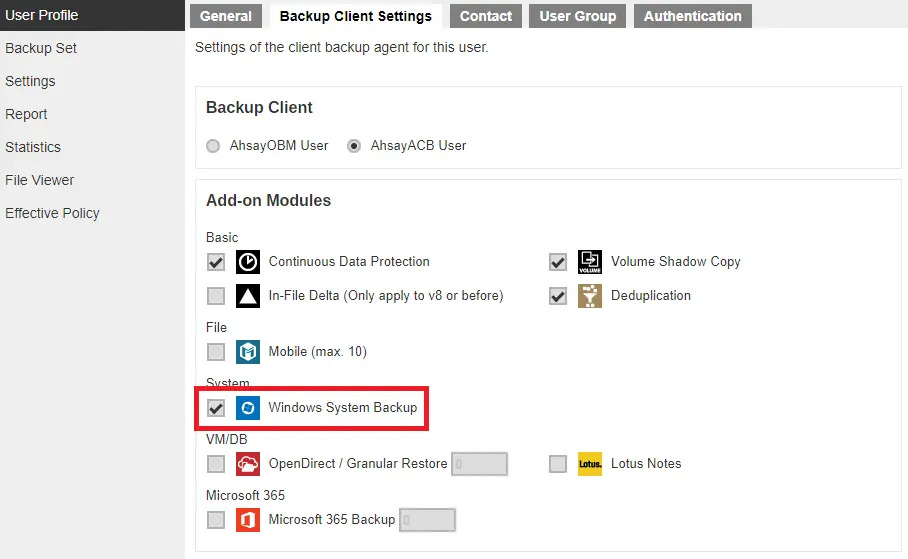This screenshot has width=908, height=559.
Task: Enable the Microsoft 365 Backup checkbox
Action: click(216, 520)
